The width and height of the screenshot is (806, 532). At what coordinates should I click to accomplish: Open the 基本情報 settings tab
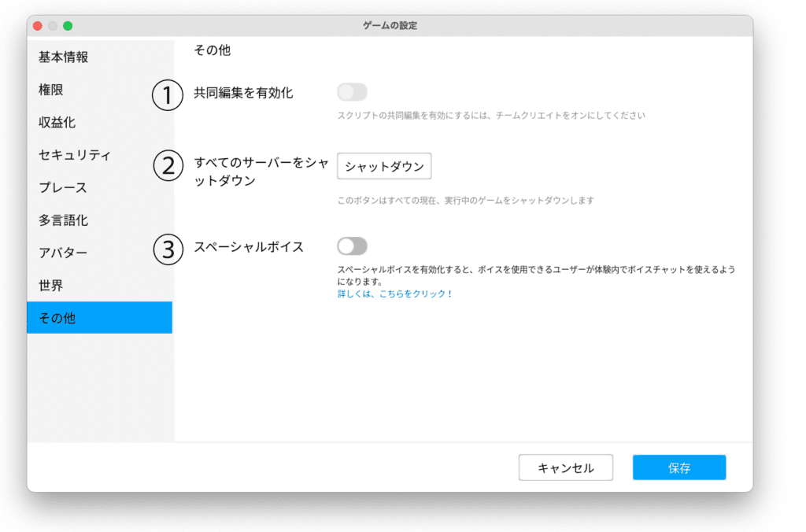(x=64, y=57)
